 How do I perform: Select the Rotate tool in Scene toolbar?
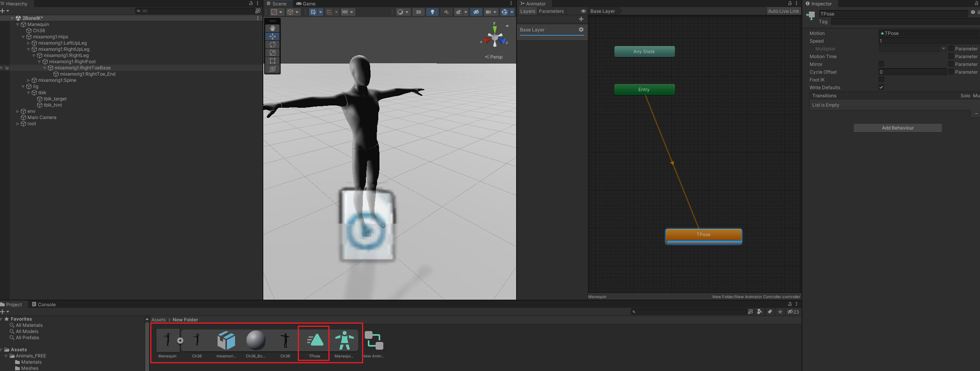tap(272, 45)
